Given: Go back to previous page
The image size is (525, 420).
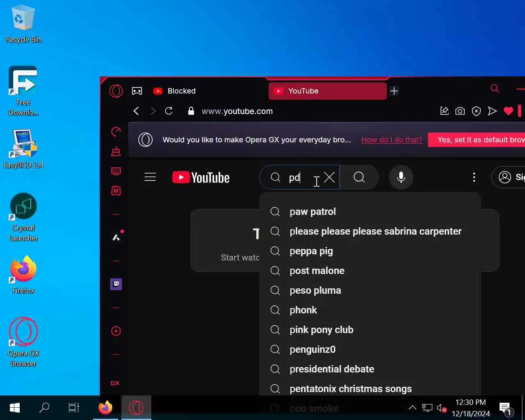Looking at the screenshot, I should [136, 111].
